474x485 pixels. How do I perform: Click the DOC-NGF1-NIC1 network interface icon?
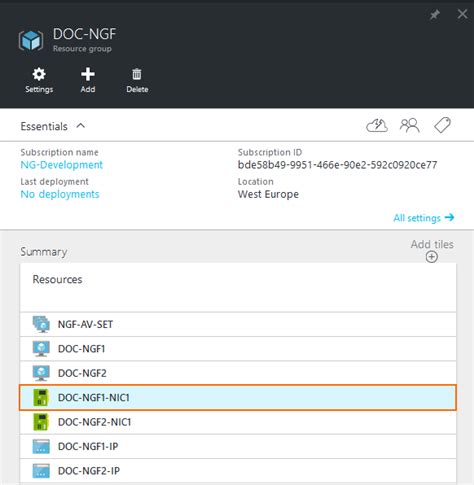click(x=41, y=397)
